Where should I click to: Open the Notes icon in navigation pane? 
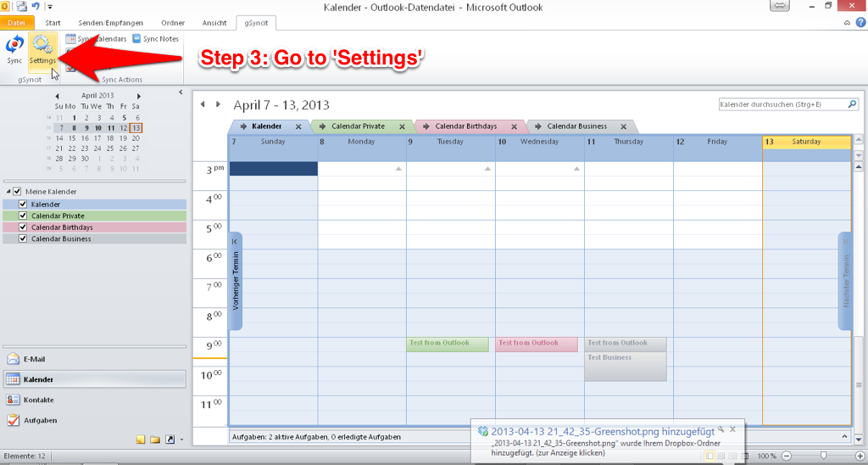click(141, 440)
